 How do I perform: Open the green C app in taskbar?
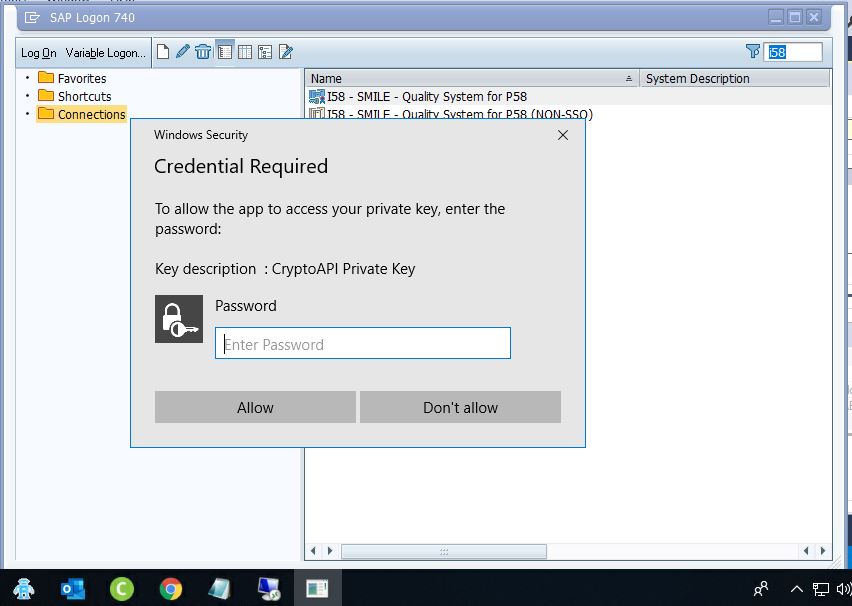click(x=122, y=589)
